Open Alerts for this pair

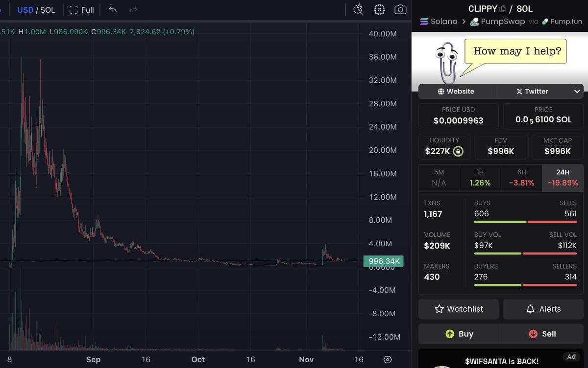tap(543, 309)
